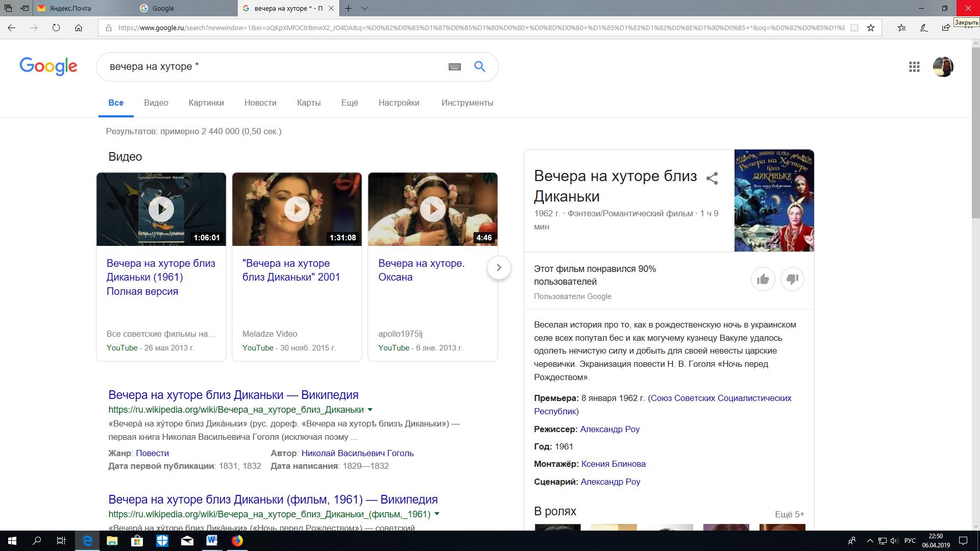Open Александр Роу screenplay link
The height and width of the screenshot is (551, 980).
click(x=610, y=482)
